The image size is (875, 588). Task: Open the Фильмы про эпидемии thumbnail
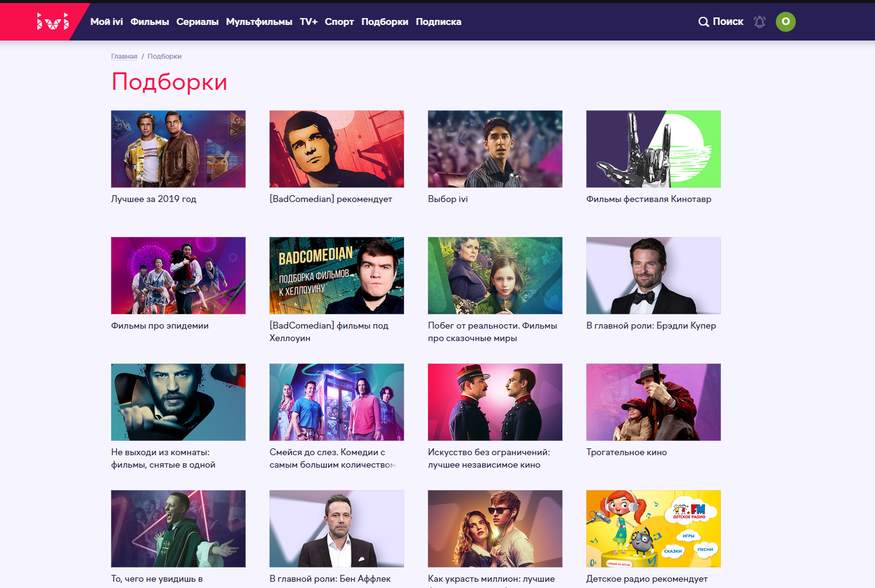pos(178,276)
